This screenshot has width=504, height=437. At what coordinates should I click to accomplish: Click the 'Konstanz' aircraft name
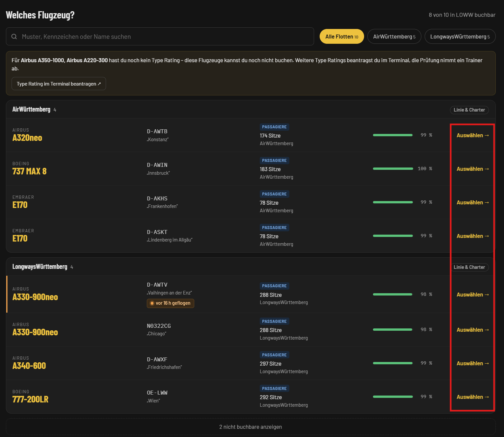point(158,140)
